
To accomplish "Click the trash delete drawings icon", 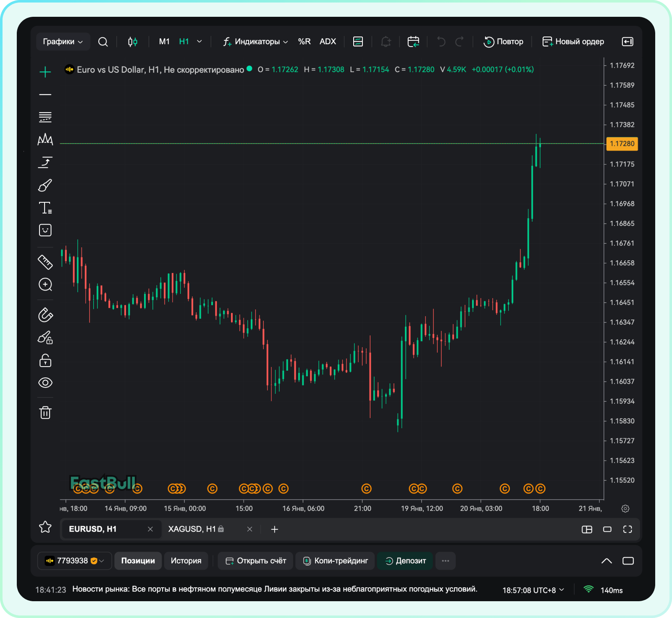I will coord(45,412).
